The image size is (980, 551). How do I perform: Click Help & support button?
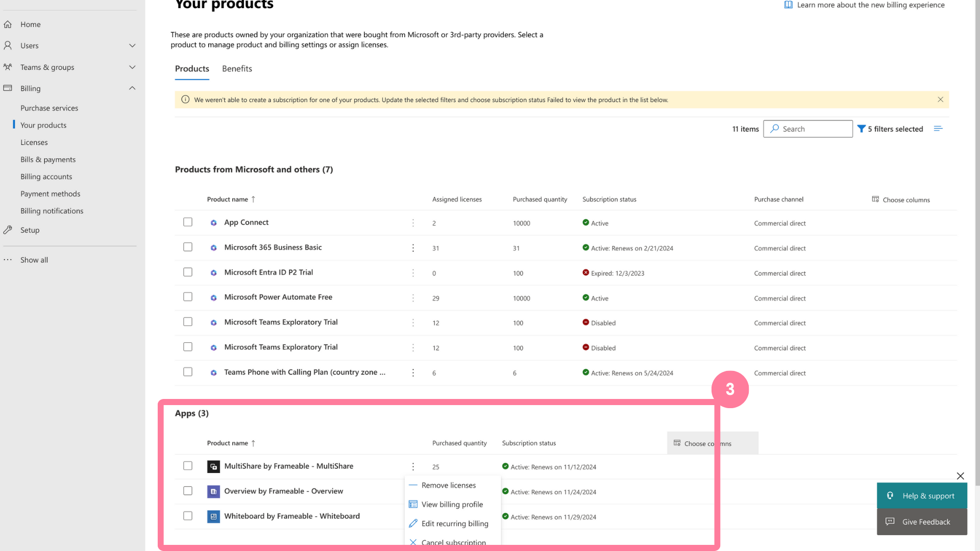pos(922,496)
